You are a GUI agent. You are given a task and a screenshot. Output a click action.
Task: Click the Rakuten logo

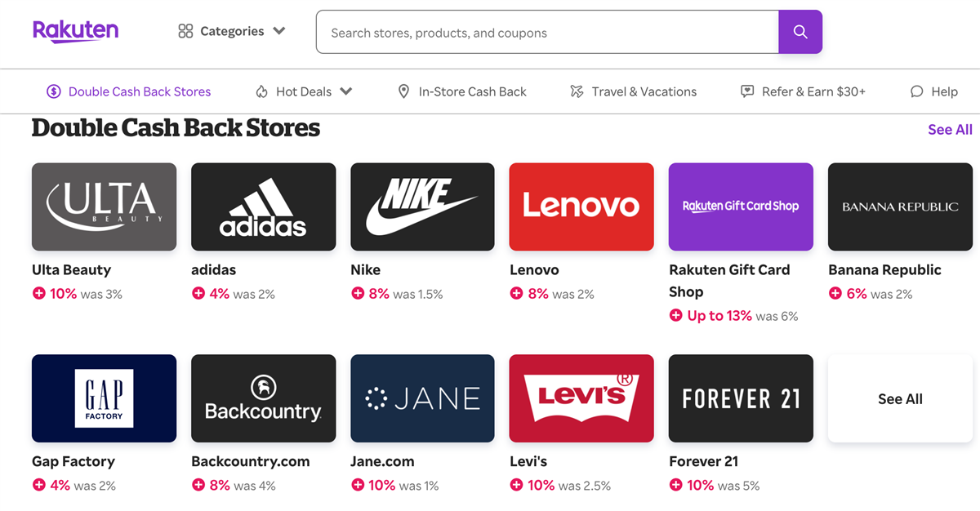[x=75, y=31]
